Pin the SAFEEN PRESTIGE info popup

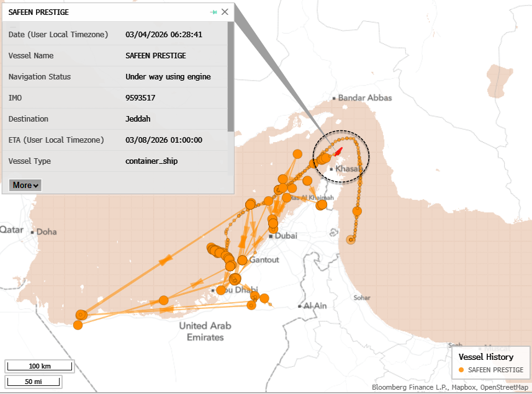(x=214, y=12)
